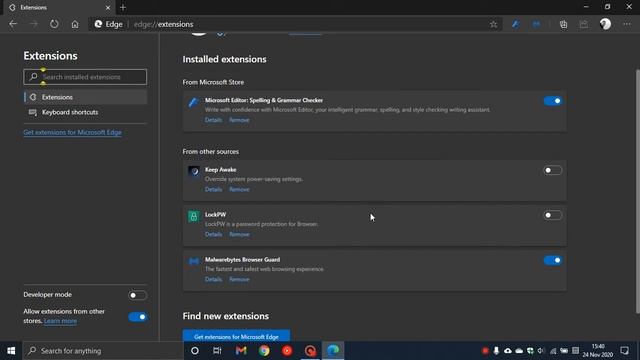Open Details for Keep Awake

[213, 189]
